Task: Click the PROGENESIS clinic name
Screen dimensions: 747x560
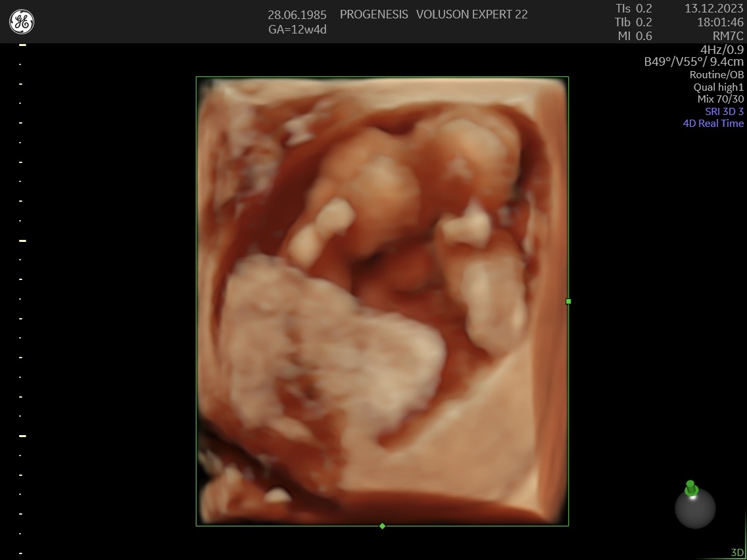Action: 373,14
